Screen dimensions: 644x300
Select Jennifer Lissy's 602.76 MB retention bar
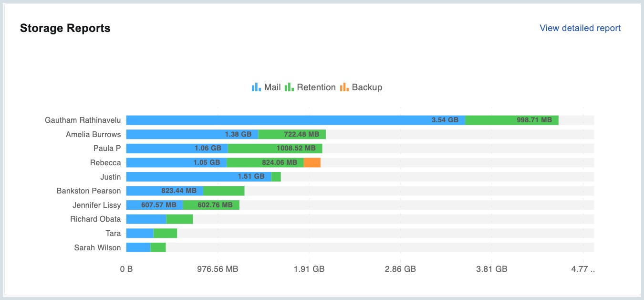pos(211,205)
